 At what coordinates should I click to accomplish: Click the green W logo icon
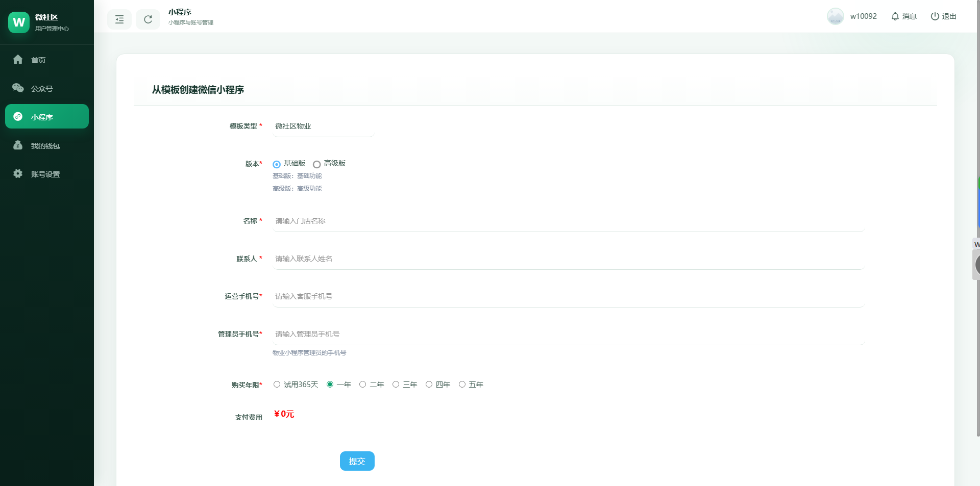[x=19, y=22]
